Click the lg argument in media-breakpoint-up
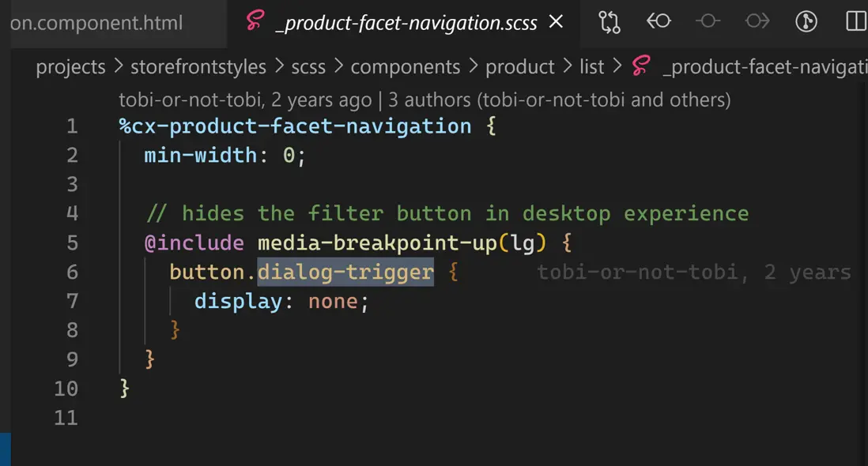The height and width of the screenshot is (466, 868). (522, 243)
